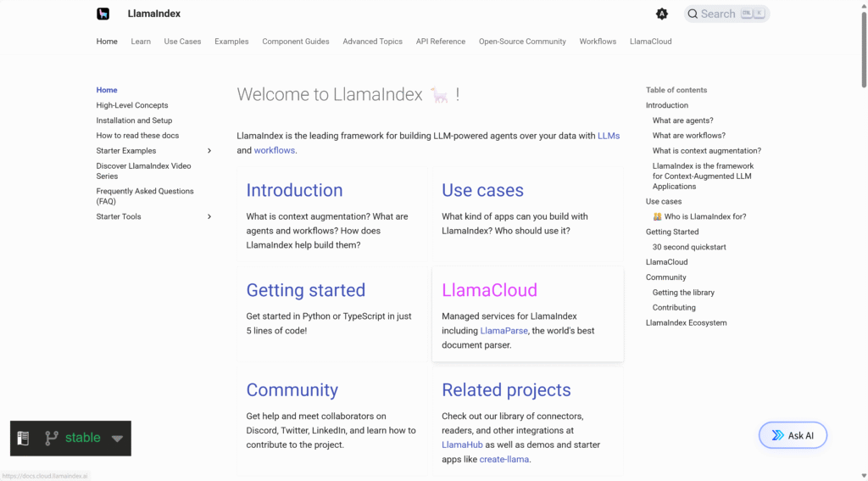The image size is (868, 481).
Task: Open High-Level Concepts in the sidebar
Action: (x=131, y=105)
